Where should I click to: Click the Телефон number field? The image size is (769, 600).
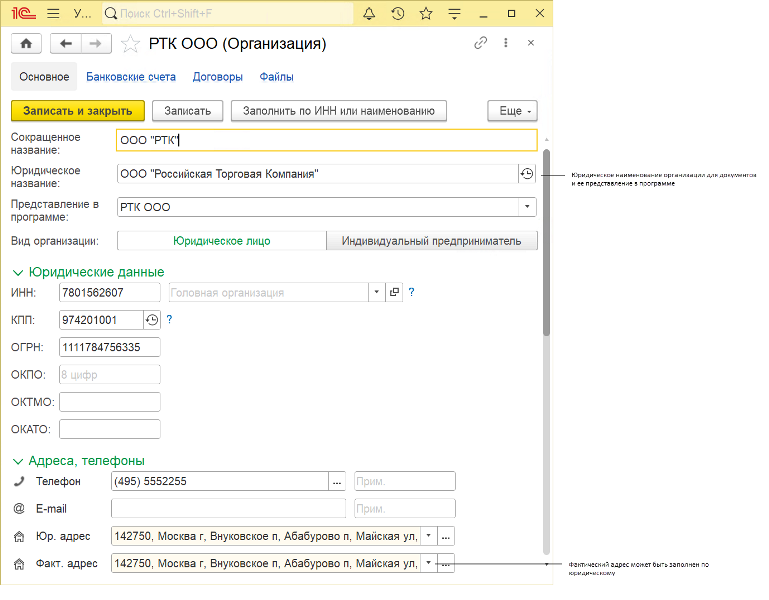coord(220,481)
